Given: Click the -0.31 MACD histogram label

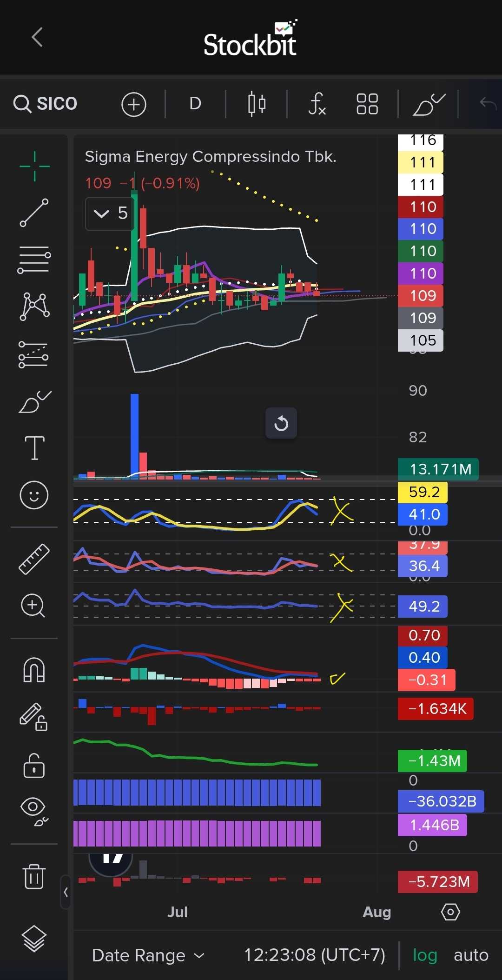Looking at the screenshot, I should point(427,680).
